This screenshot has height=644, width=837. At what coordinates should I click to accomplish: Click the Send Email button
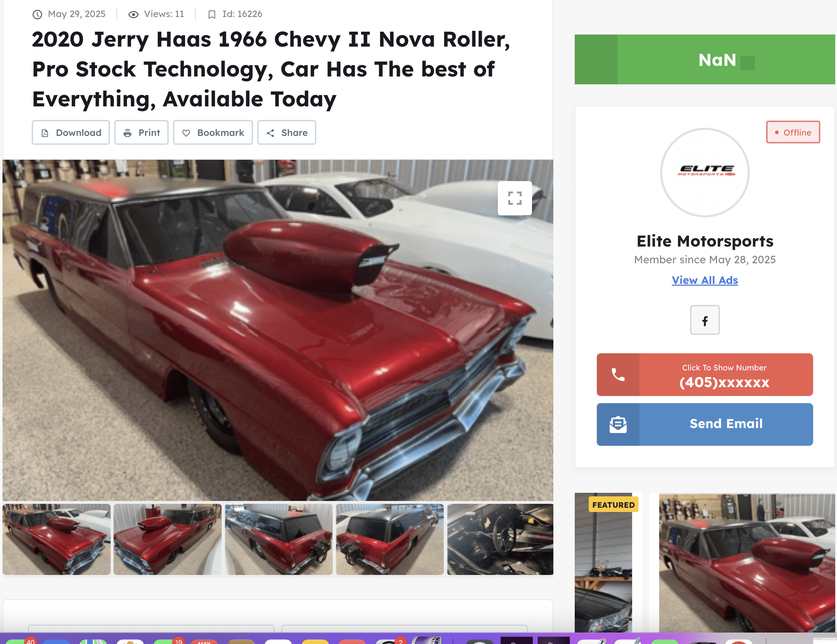point(704,424)
